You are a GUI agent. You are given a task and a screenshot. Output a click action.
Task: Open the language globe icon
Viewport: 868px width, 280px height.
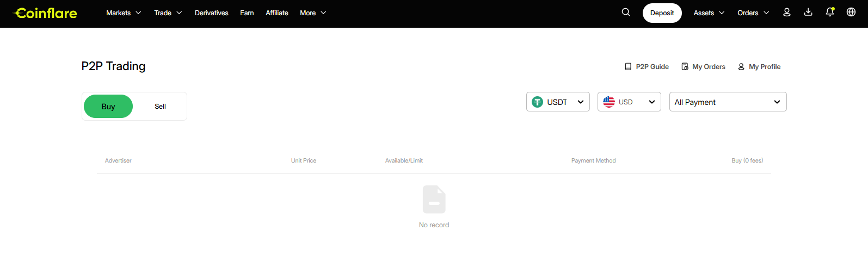(851, 13)
